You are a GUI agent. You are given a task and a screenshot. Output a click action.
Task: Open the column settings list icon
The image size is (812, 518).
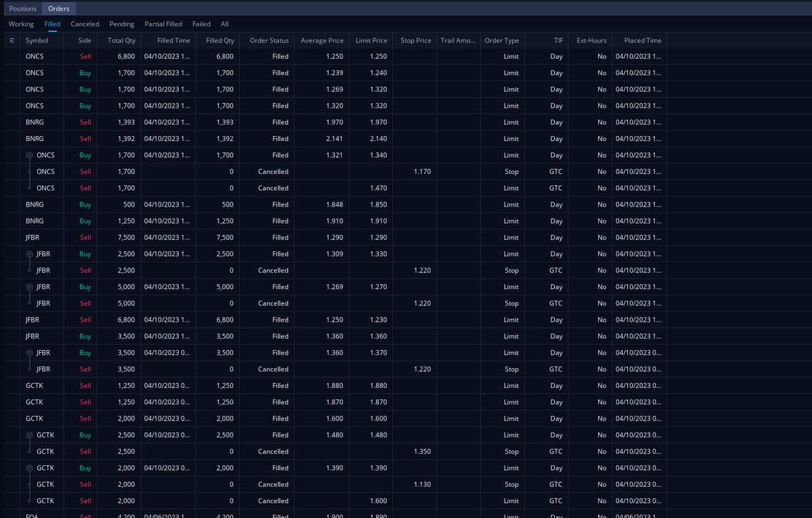pyautogui.click(x=12, y=41)
